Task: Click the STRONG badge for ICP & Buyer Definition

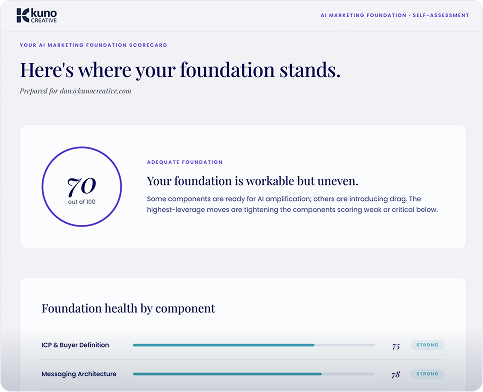Action: [x=427, y=345]
